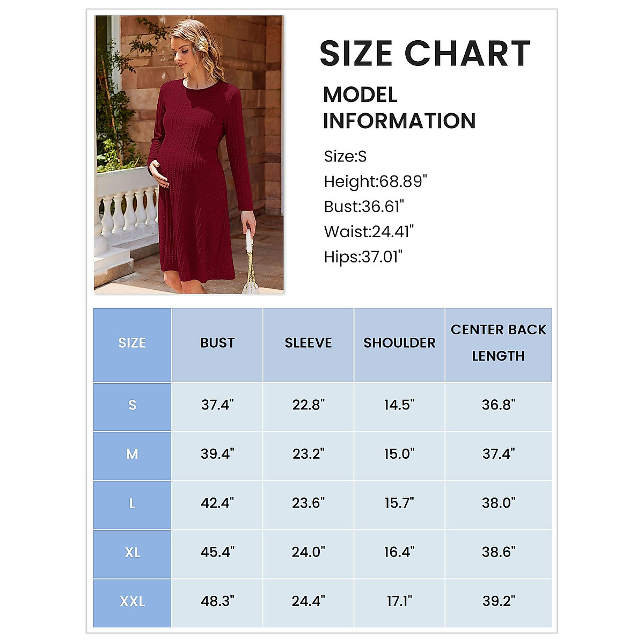
Task: Click the XXL size row label
Action: pos(132,602)
